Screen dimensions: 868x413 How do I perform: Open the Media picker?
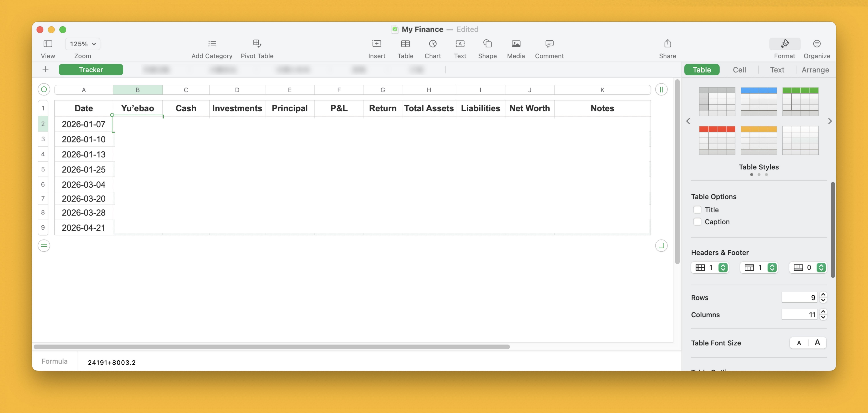click(x=516, y=44)
